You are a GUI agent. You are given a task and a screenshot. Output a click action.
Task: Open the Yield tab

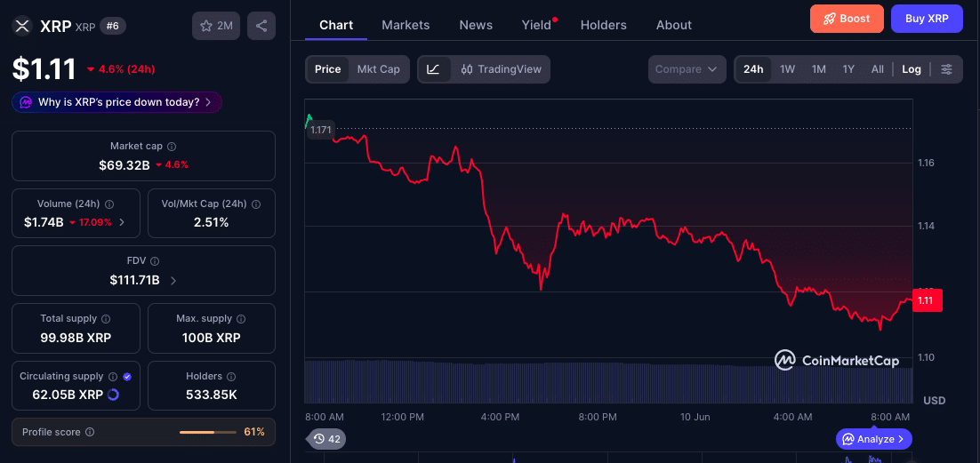537,25
